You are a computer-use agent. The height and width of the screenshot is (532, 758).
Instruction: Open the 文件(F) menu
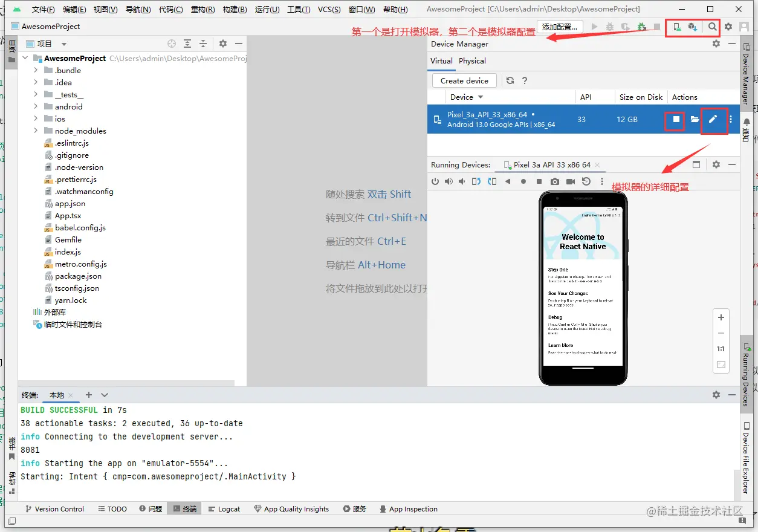[x=43, y=10]
